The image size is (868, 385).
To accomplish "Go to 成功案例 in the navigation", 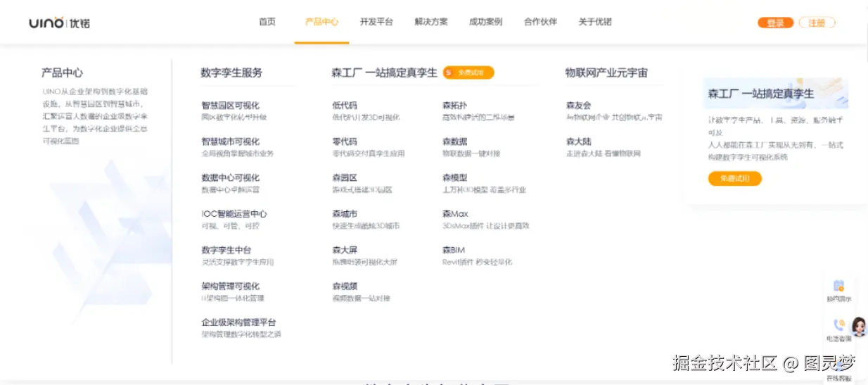I will [485, 22].
